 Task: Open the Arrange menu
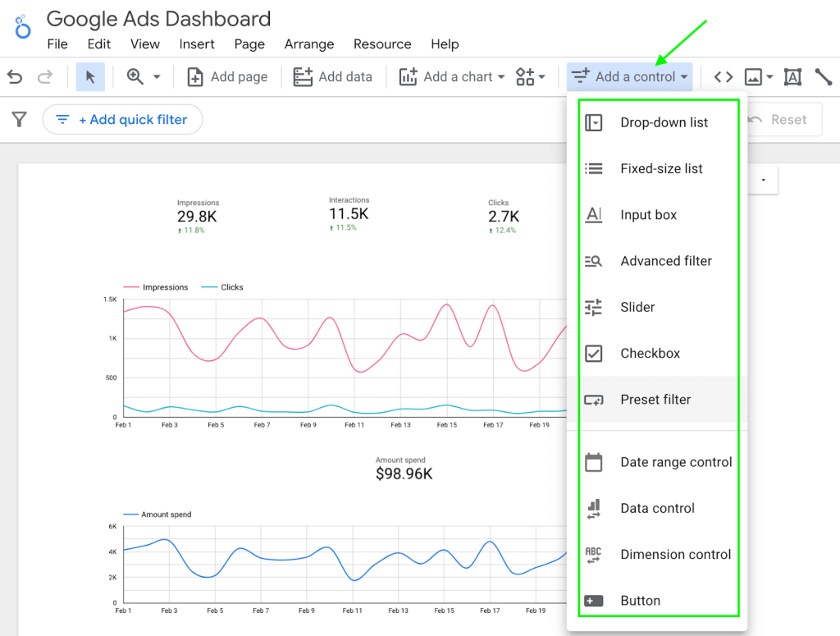(309, 44)
